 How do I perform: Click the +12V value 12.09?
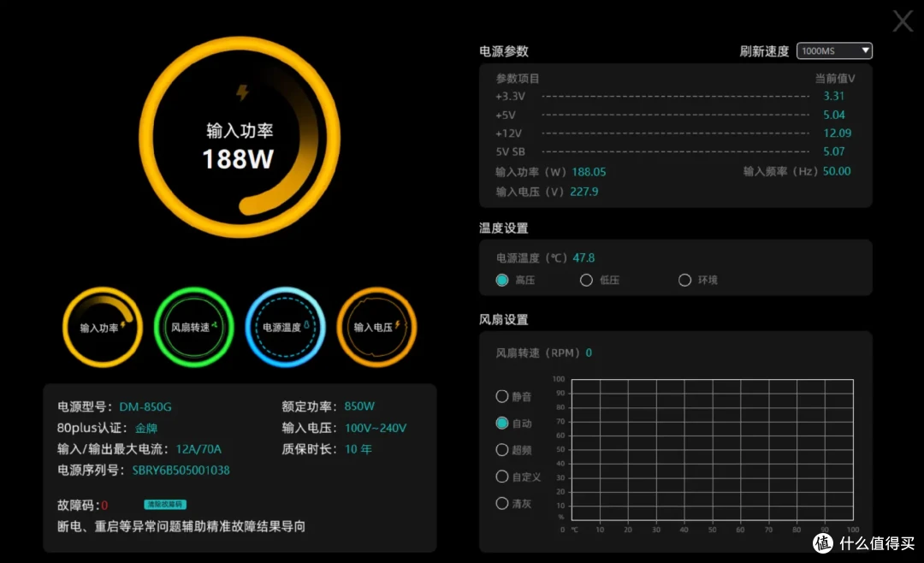pyautogui.click(x=838, y=133)
